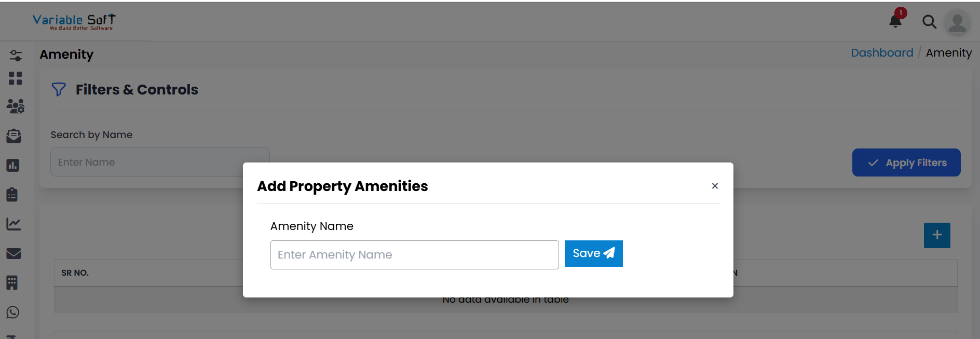
Task: Open the WhatsApp icon in sidebar
Action: coord(12,313)
